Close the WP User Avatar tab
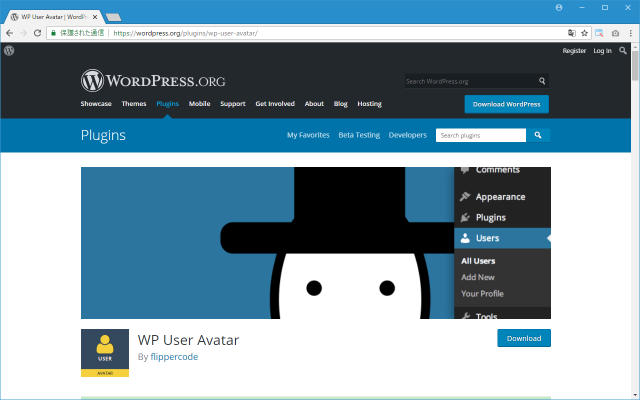This screenshot has height=400, width=640. [95, 17]
